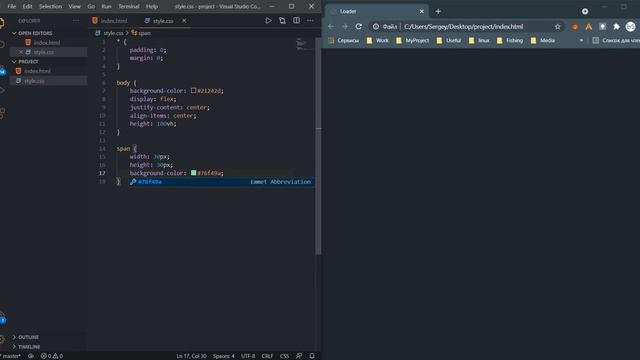This screenshot has width=640, height=360.
Task: Click body background color swatch #21242d
Action: (x=193, y=91)
